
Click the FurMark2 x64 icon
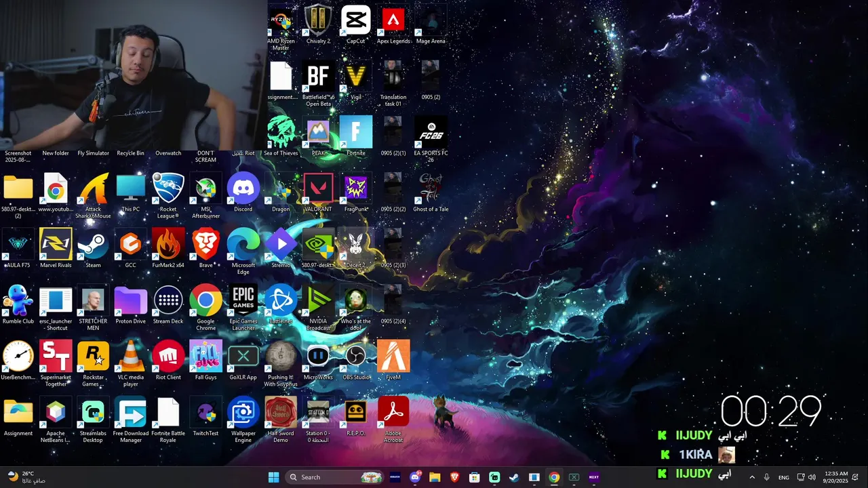coord(168,245)
